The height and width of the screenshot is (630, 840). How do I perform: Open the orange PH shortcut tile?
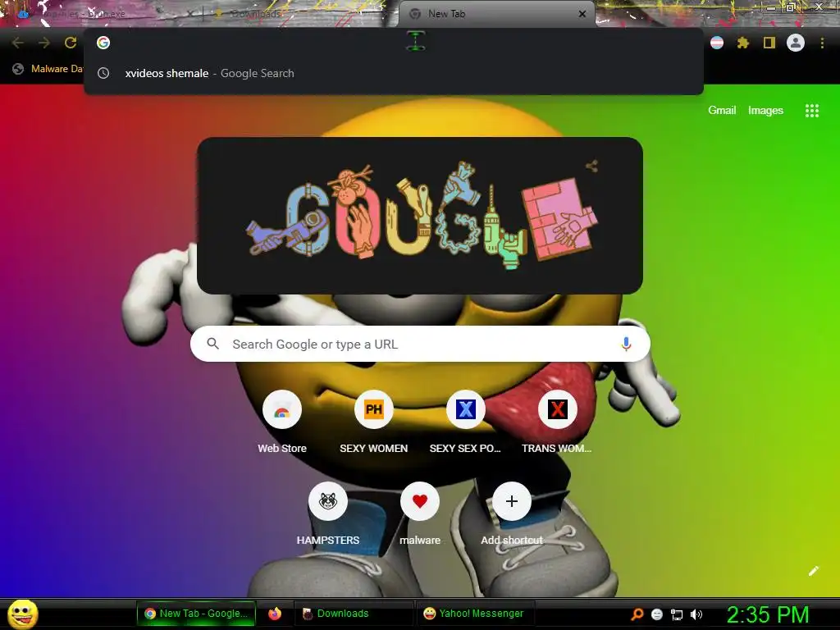point(373,410)
